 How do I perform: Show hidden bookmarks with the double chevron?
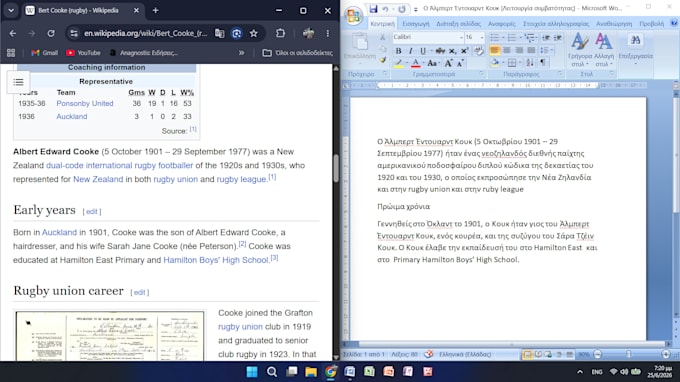coord(241,53)
